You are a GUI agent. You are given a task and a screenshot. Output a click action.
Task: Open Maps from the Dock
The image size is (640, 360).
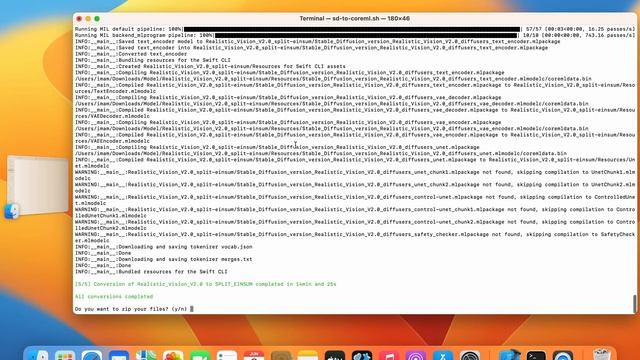(146, 356)
